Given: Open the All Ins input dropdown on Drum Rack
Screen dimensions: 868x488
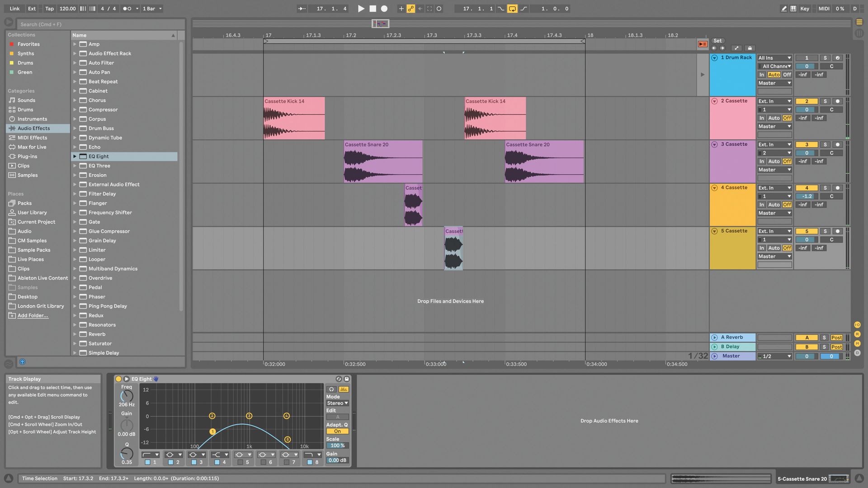Looking at the screenshot, I should click(x=774, y=58).
